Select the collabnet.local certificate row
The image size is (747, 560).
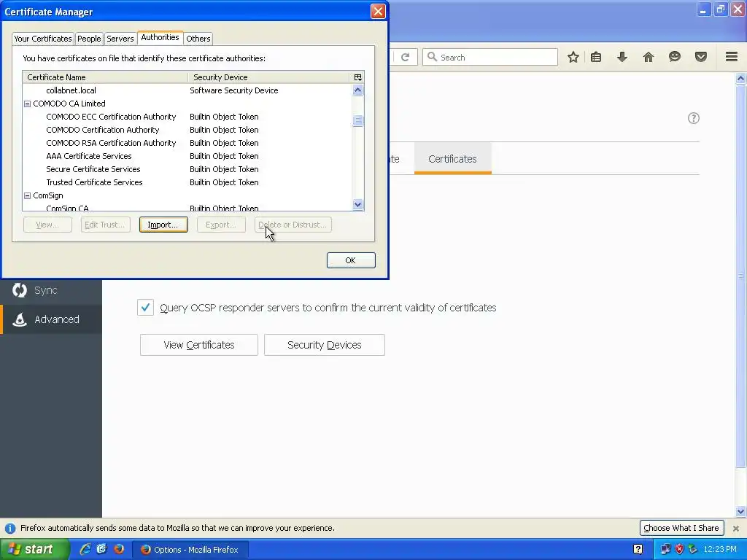pyautogui.click(x=187, y=90)
